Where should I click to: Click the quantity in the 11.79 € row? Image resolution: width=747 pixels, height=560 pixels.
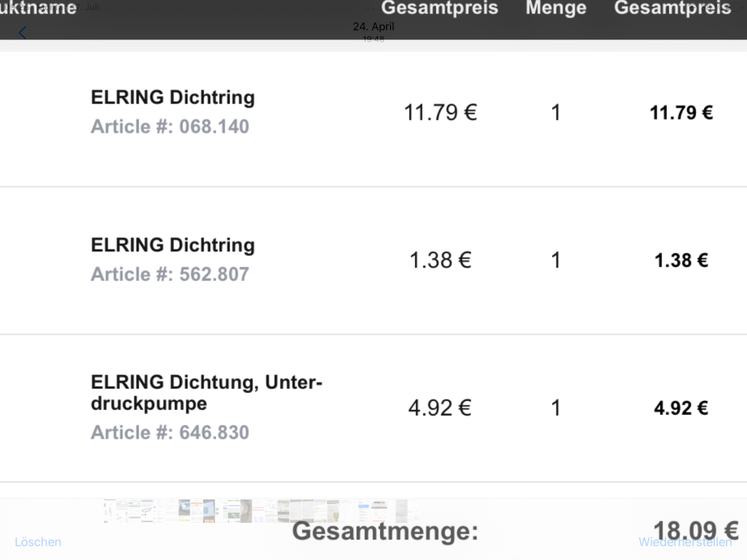tap(556, 112)
